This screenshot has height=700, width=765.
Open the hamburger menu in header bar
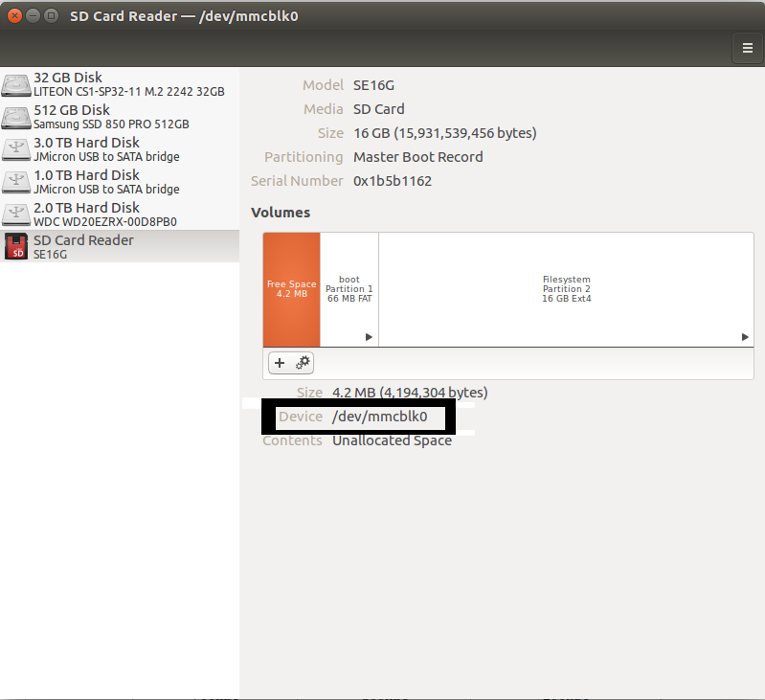[747, 48]
